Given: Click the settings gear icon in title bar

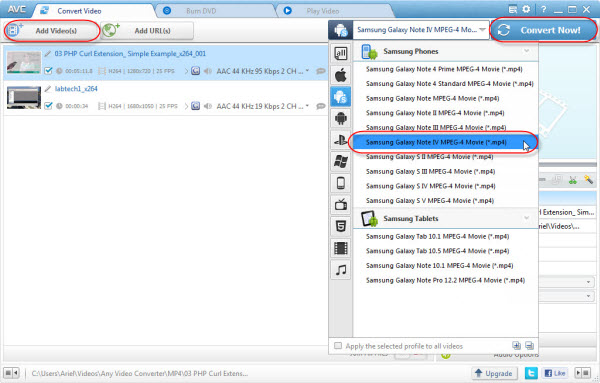Looking at the screenshot, I should tap(527, 9).
